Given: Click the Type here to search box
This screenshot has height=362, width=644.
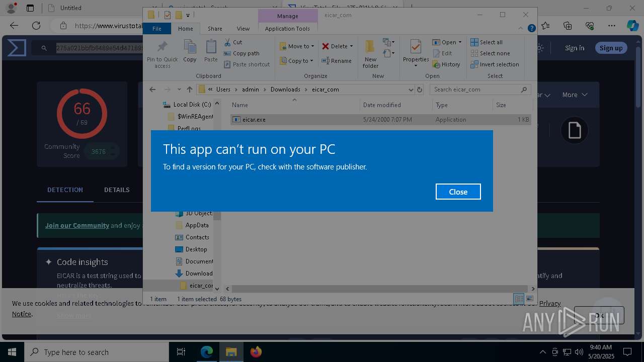Looking at the screenshot, I should [97, 352].
